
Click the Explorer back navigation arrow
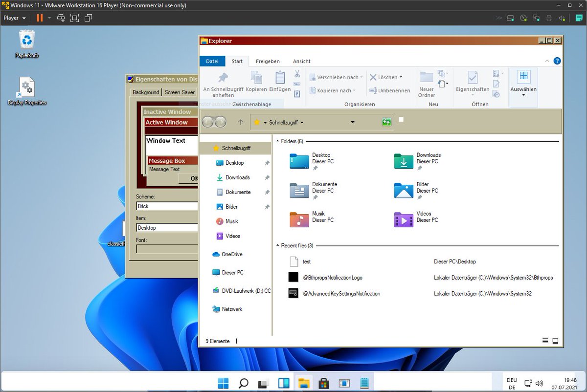pos(208,122)
